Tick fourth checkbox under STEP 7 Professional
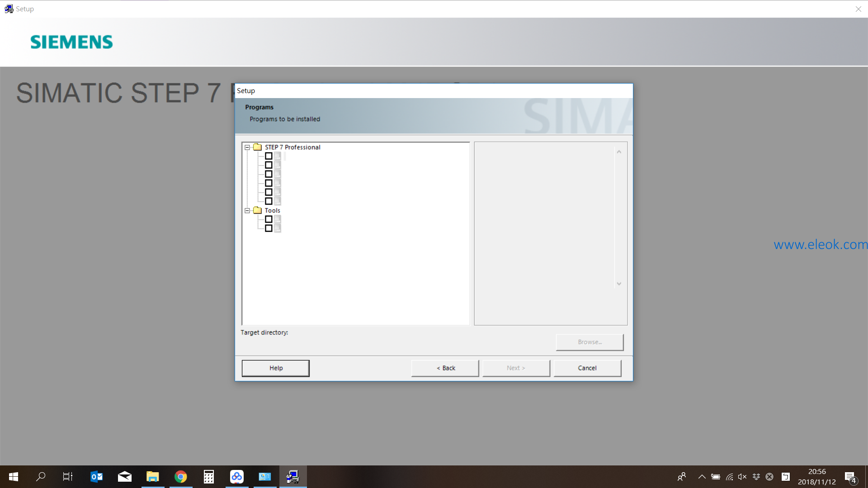The image size is (868, 488). click(x=269, y=183)
